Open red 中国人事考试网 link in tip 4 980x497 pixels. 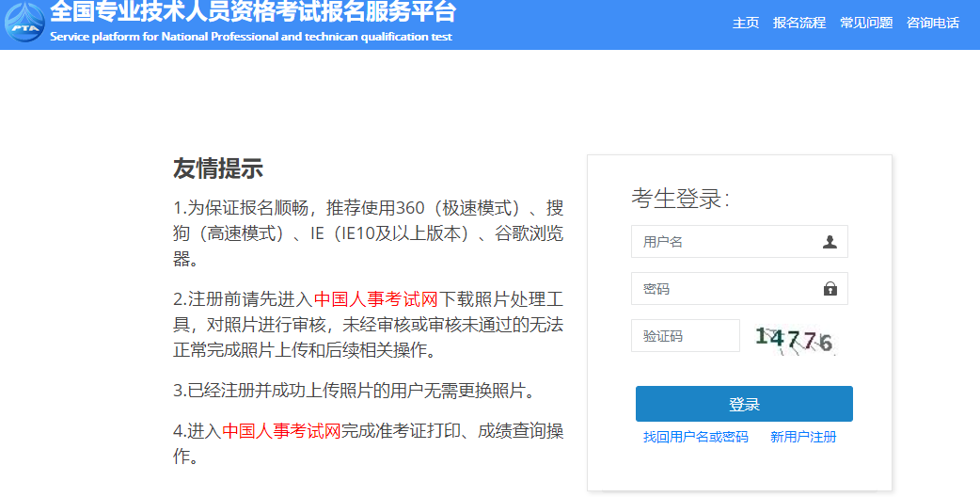pyautogui.click(x=281, y=432)
